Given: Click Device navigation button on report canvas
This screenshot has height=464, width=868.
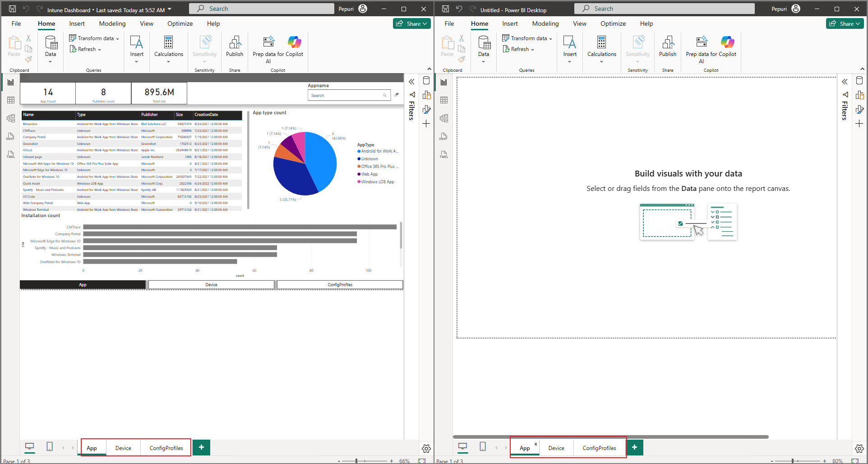Looking at the screenshot, I should (211, 285).
